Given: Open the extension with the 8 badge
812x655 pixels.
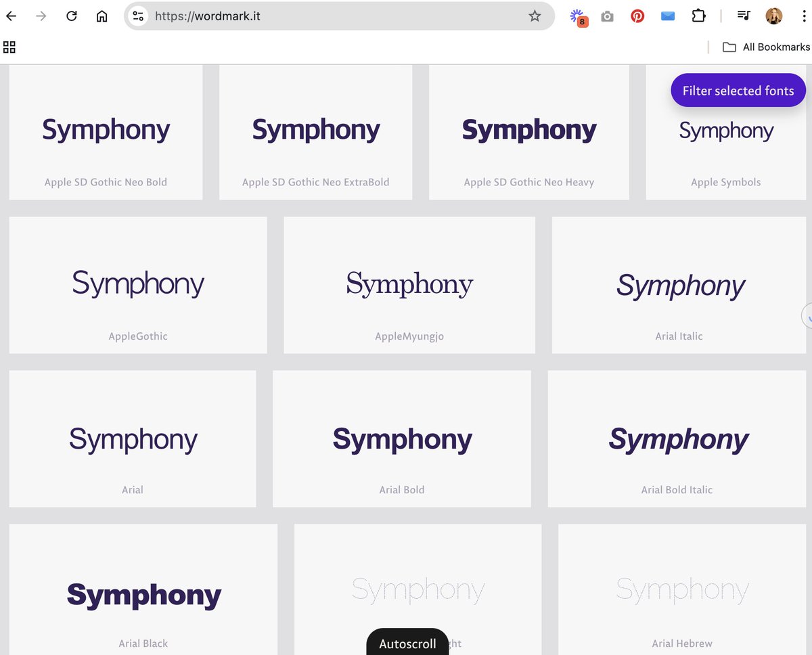Looking at the screenshot, I should (x=578, y=17).
